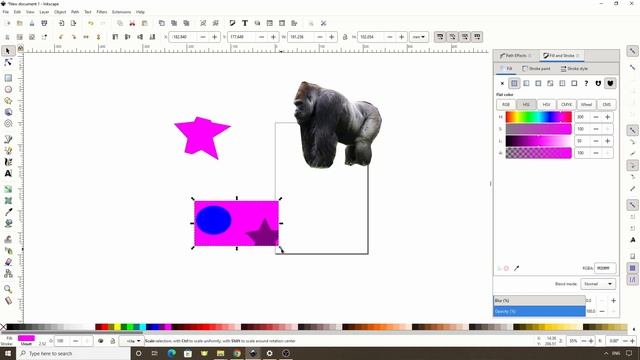This screenshot has width=640, height=360.
Task: Click the Print icon
Action: (x=44, y=23)
